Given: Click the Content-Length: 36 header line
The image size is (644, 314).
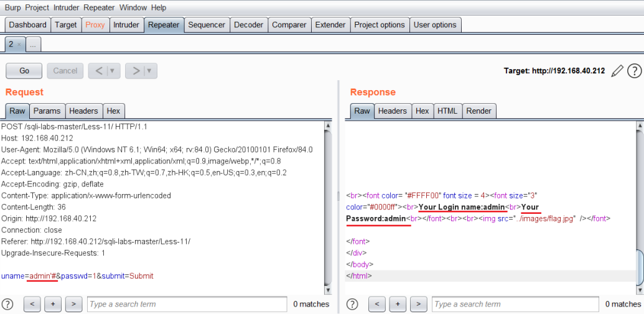Looking at the screenshot, I should point(33,207).
